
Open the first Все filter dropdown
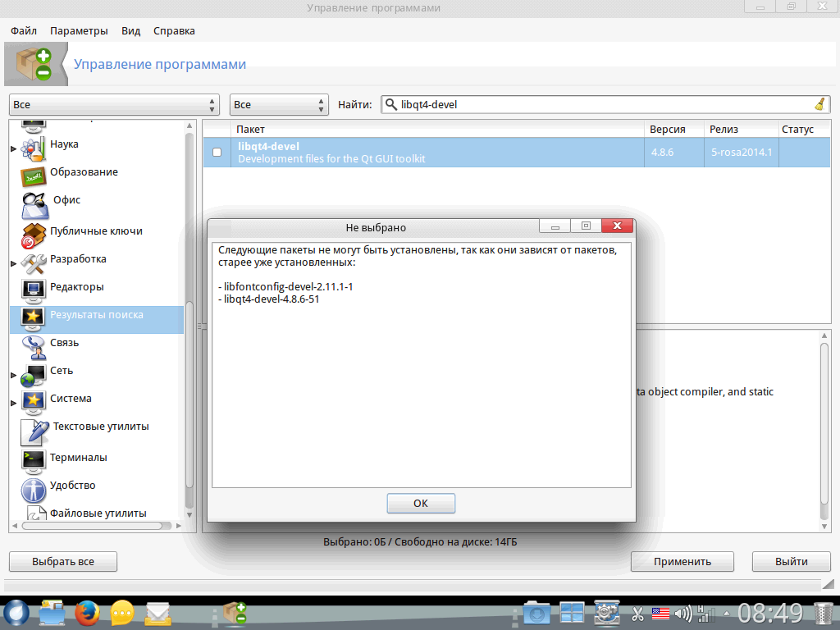pos(114,104)
